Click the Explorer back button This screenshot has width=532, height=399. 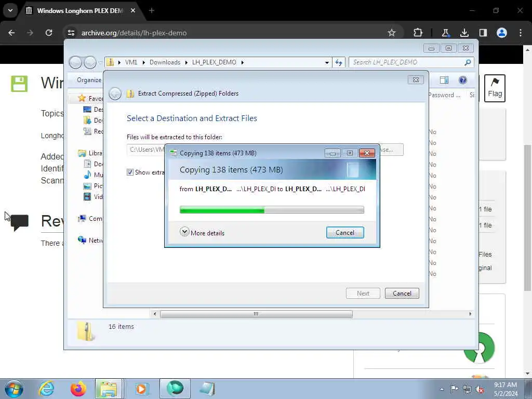tap(75, 62)
